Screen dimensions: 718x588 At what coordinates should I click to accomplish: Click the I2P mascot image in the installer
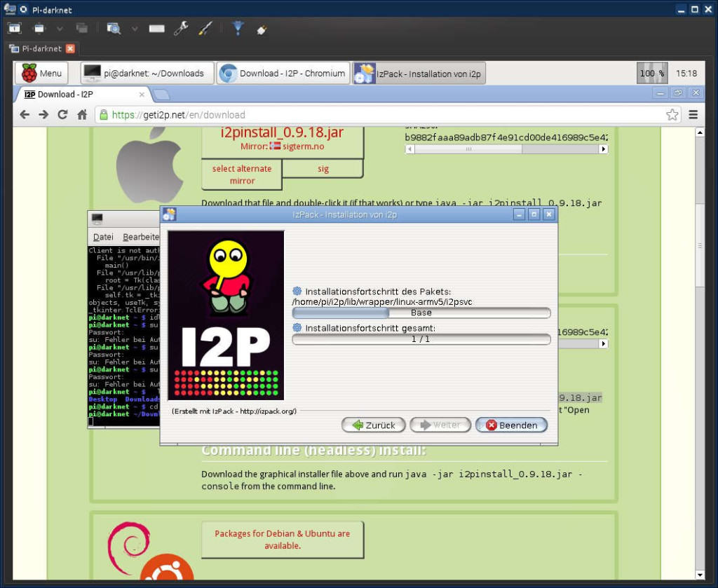pos(226,315)
